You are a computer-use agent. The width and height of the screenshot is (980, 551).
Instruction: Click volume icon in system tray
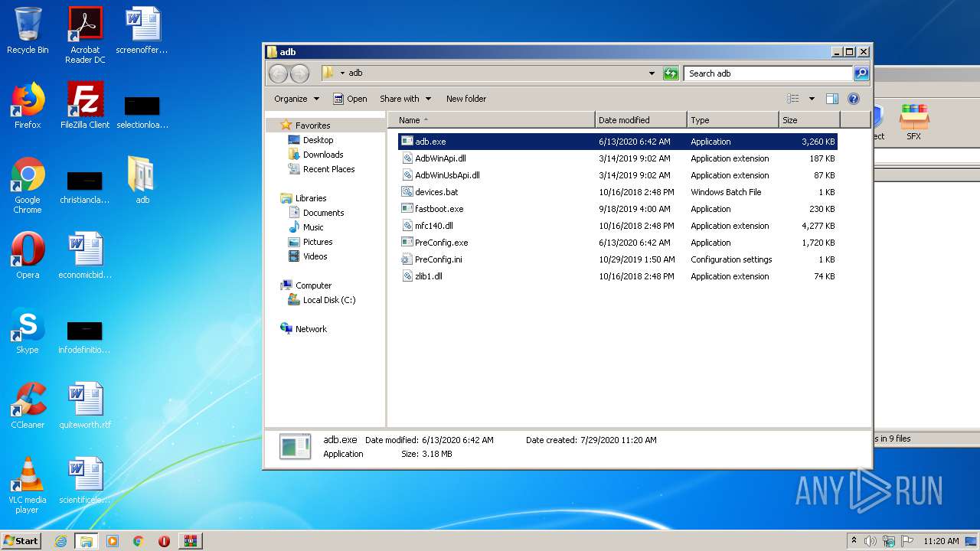click(871, 541)
